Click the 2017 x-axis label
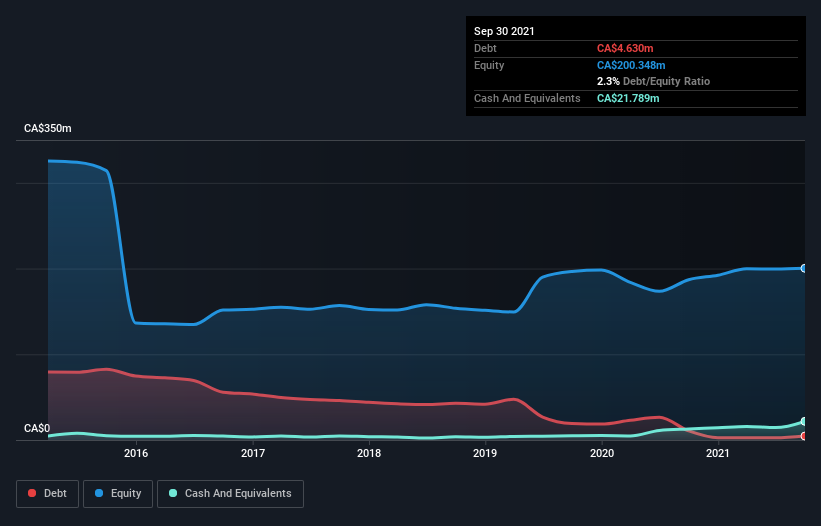This screenshot has height=526, width=821. point(253,453)
